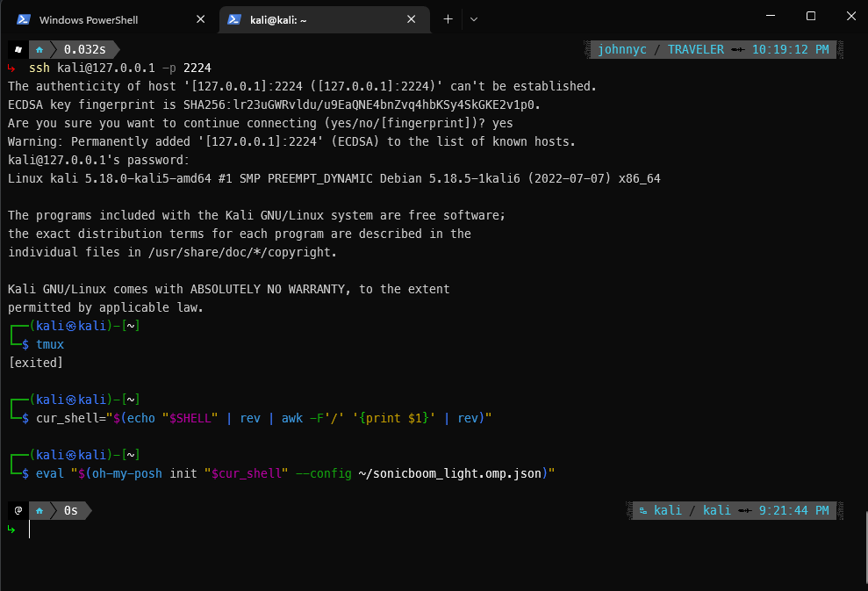
Task: Click the 0s duration segment in the prompt
Action: [x=69, y=509]
